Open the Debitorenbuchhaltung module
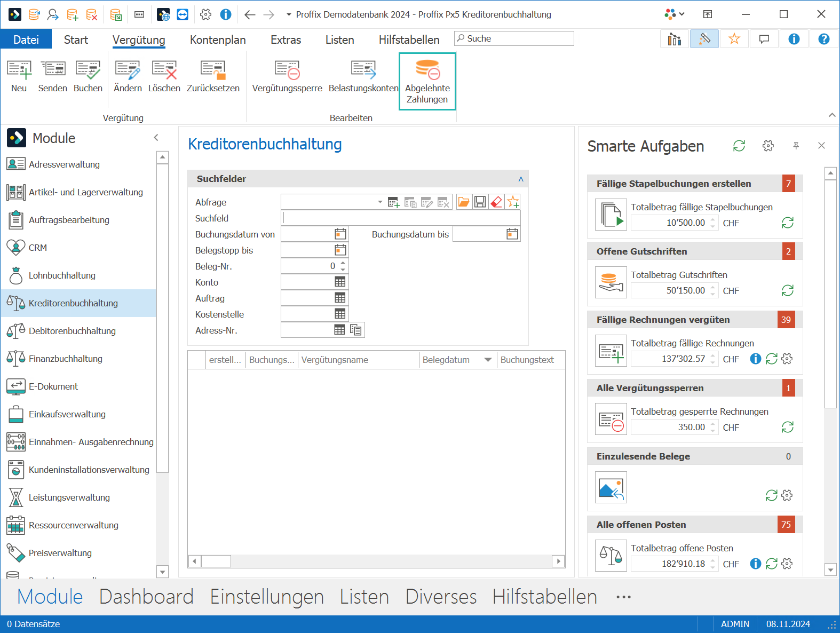 pos(79,331)
